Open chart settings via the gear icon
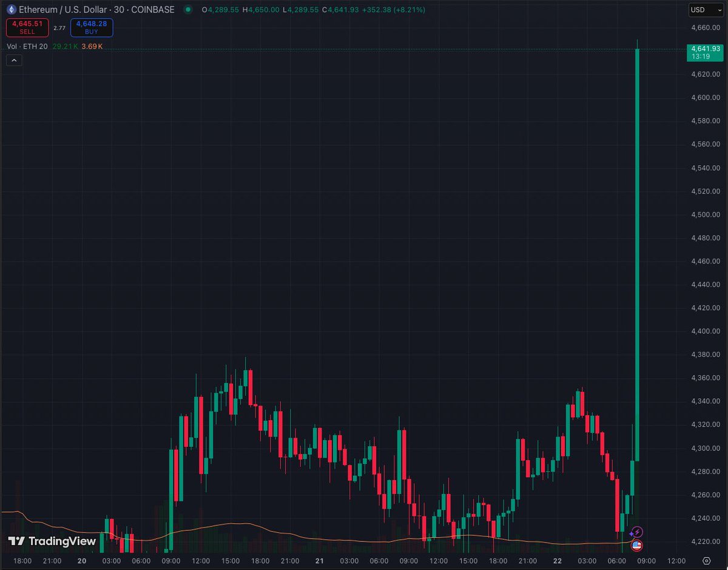The width and height of the screenshot is (728, 570). [706, 562]
